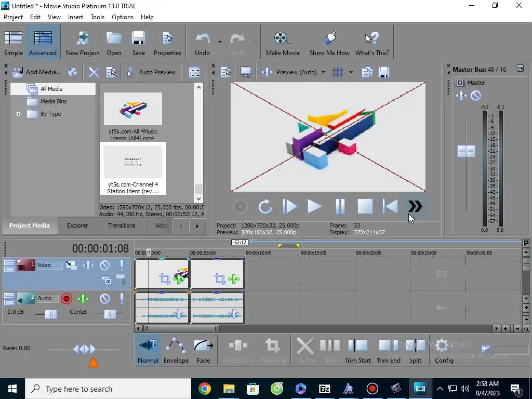Click Trim Start button
Image resolution: width=532 pixels, height=399 pixels.
[x=358, y=350]
